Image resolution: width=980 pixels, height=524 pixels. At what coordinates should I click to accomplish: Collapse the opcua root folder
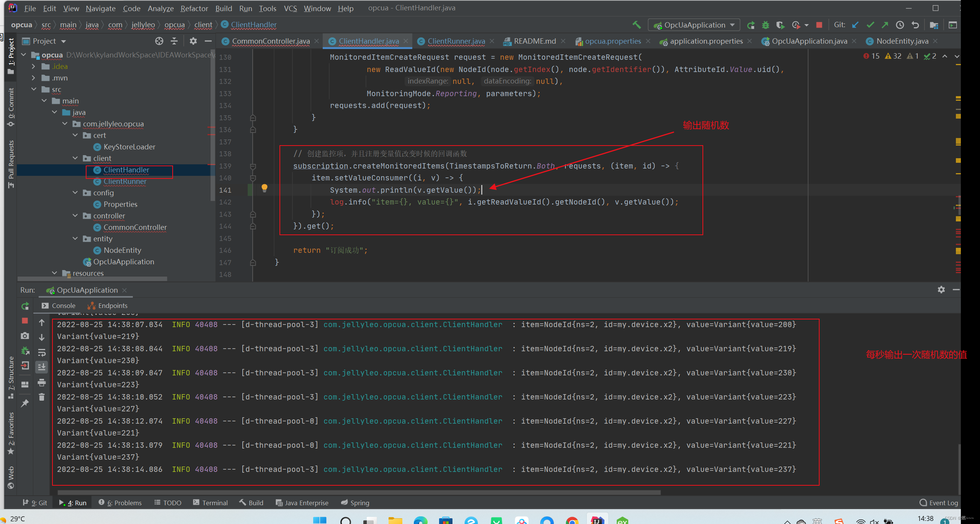click(24, 55)
